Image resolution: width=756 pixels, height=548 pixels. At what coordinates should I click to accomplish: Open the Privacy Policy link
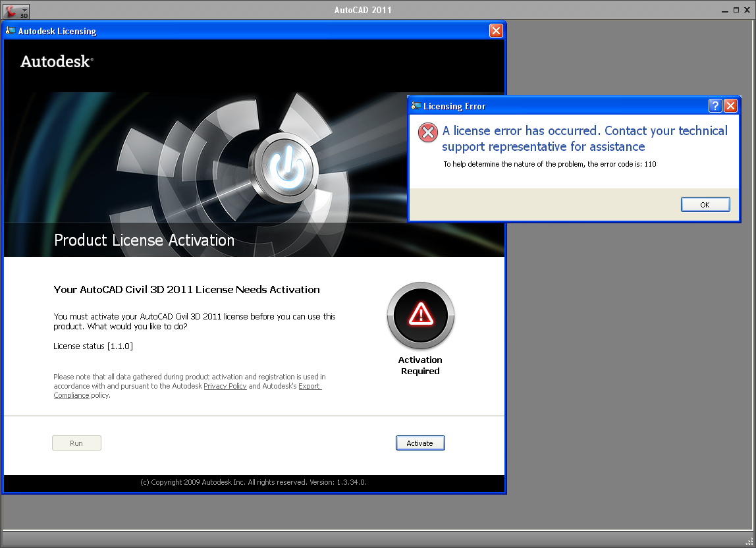click(x=225, y=386)
